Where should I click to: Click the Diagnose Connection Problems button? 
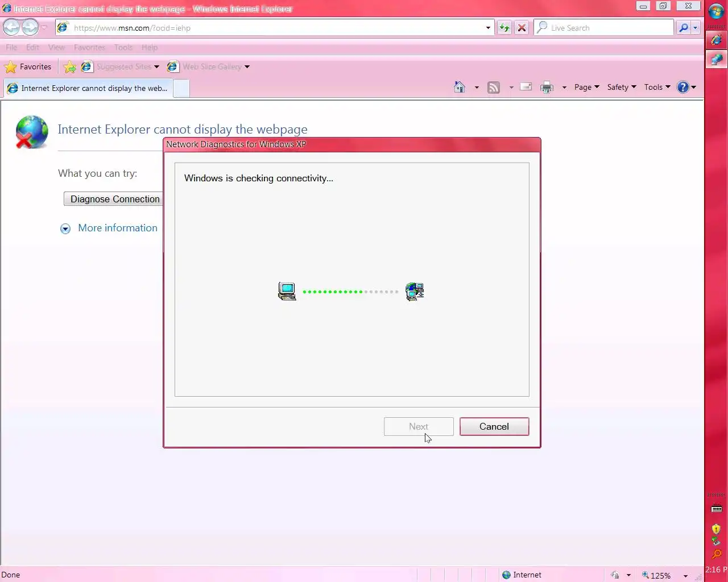tap(113, 199)
